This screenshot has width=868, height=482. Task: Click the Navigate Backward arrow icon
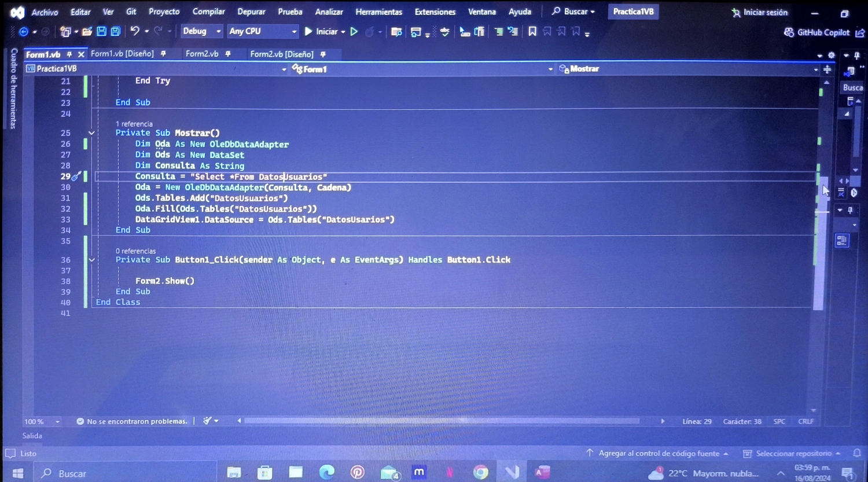24,32
